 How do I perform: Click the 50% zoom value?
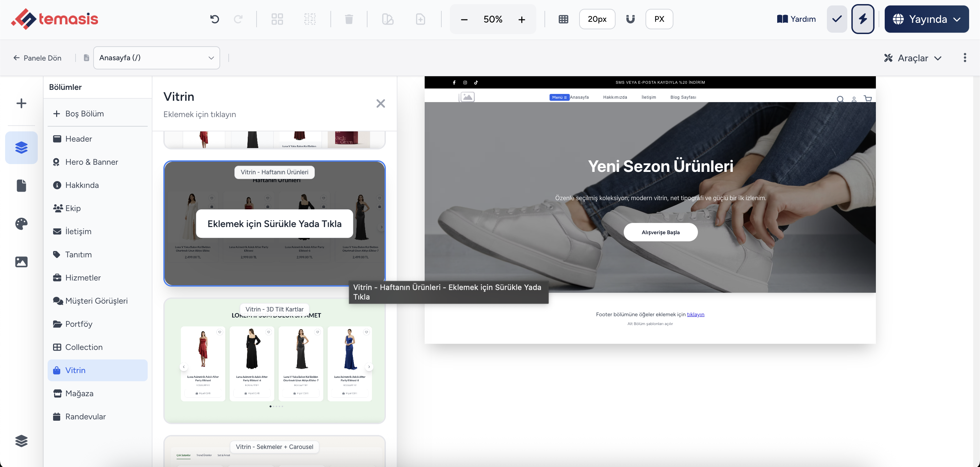point(493,19)
